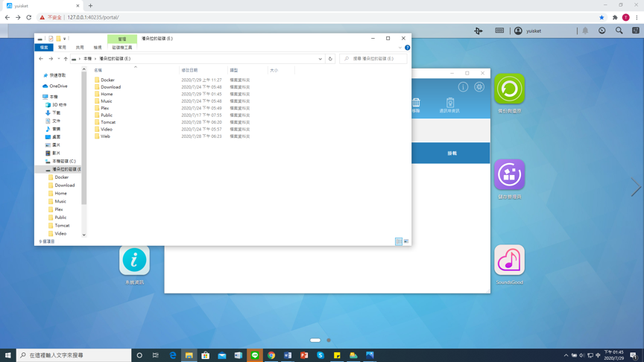
Task: Open the File tab in Explorer ribbon
Action: click(x=44, y=48)
